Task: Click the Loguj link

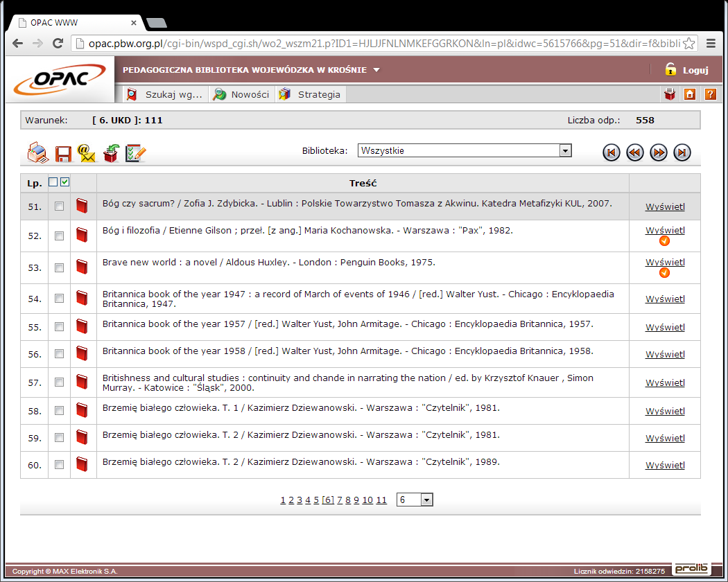Action: tap(695, 70)
